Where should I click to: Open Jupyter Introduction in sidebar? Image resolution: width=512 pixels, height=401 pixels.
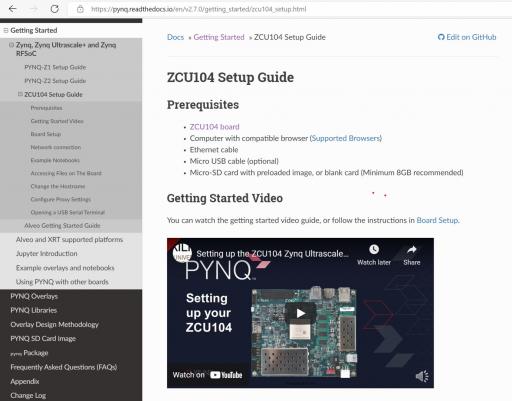click(x=47, y=254)
